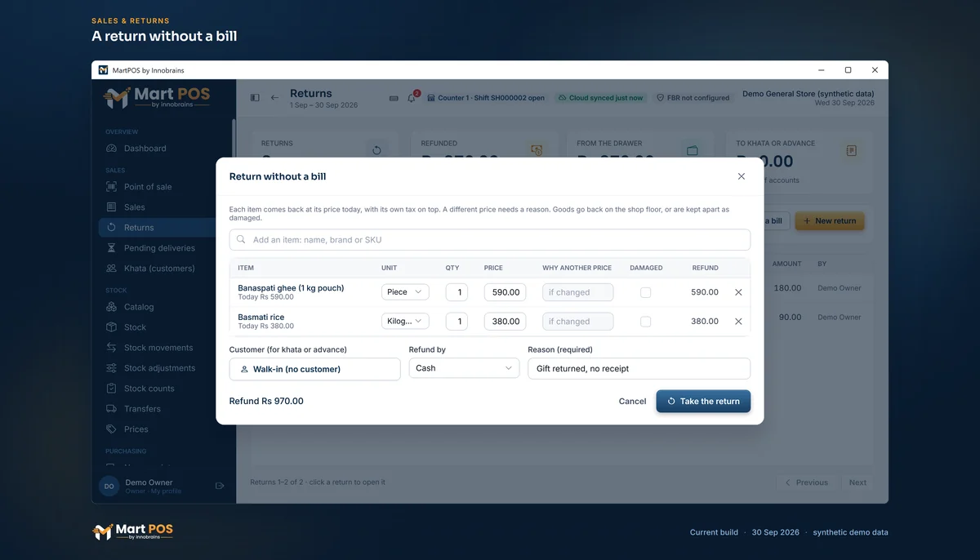Click the price field showing 380.00
980x560 pixels.
(506, 322)
